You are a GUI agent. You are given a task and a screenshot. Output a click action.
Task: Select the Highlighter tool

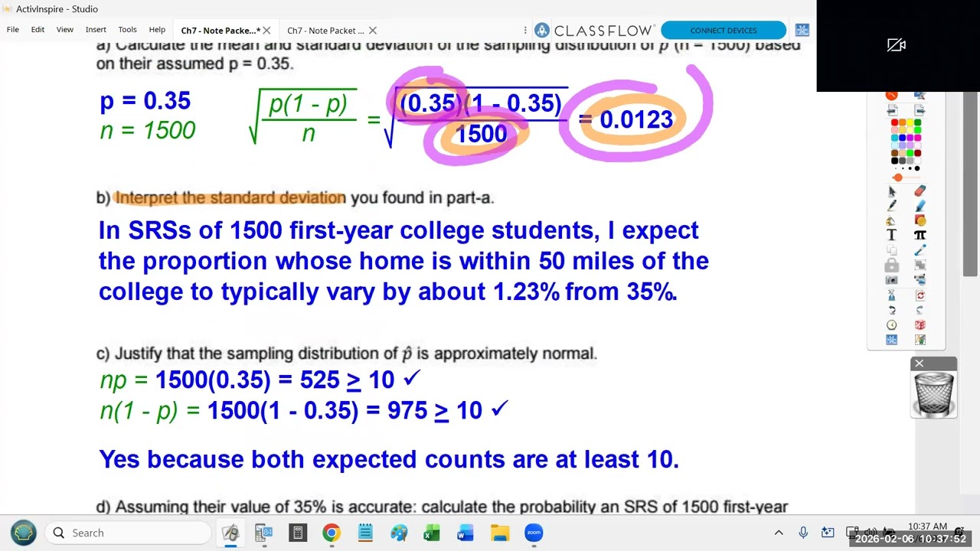[x=920, y=205]
